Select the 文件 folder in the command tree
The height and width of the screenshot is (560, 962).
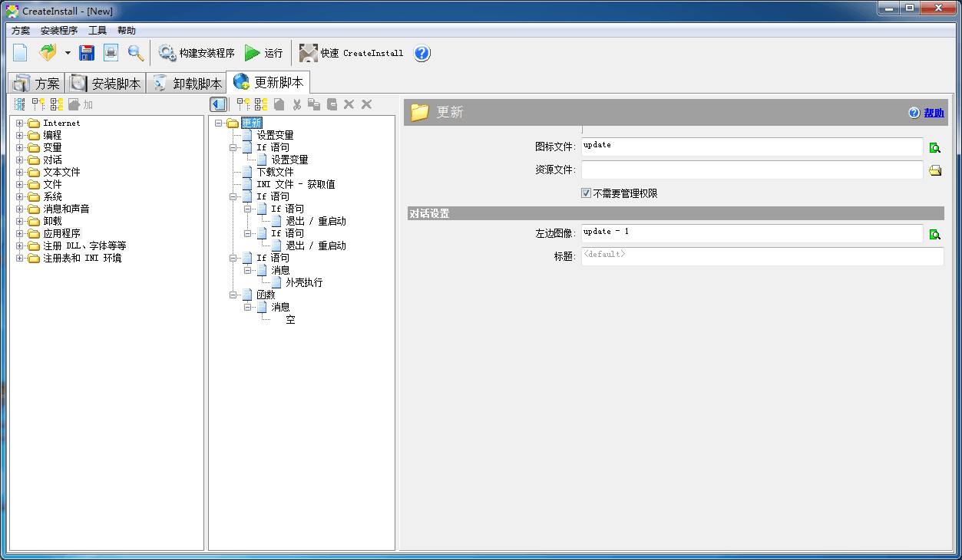[52, 184]
